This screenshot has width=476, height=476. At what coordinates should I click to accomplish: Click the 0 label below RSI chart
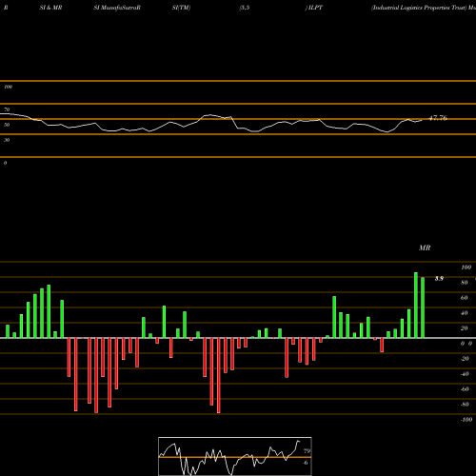[x=5, y=163]
